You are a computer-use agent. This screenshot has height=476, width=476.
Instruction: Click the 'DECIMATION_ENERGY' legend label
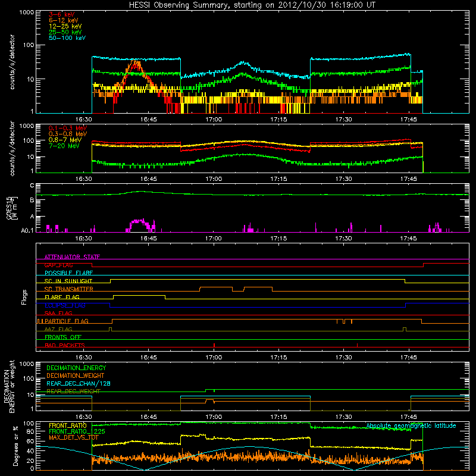coord(76,368)
